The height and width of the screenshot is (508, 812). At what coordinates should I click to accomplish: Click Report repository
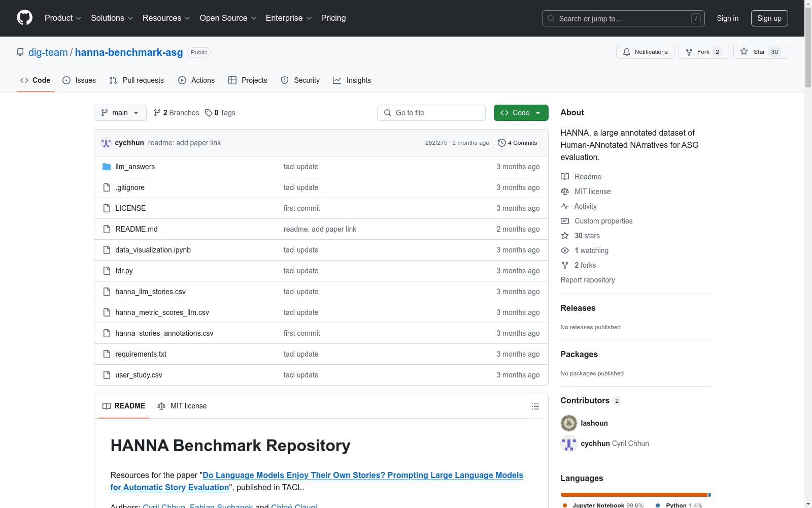pos(588,280)
